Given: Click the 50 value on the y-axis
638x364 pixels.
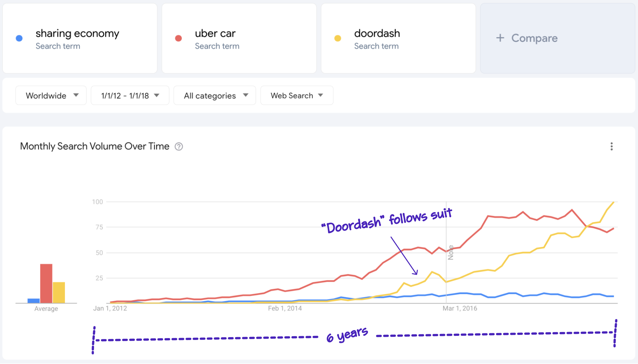Looking at the screenshot, I should tap(99, 253).
